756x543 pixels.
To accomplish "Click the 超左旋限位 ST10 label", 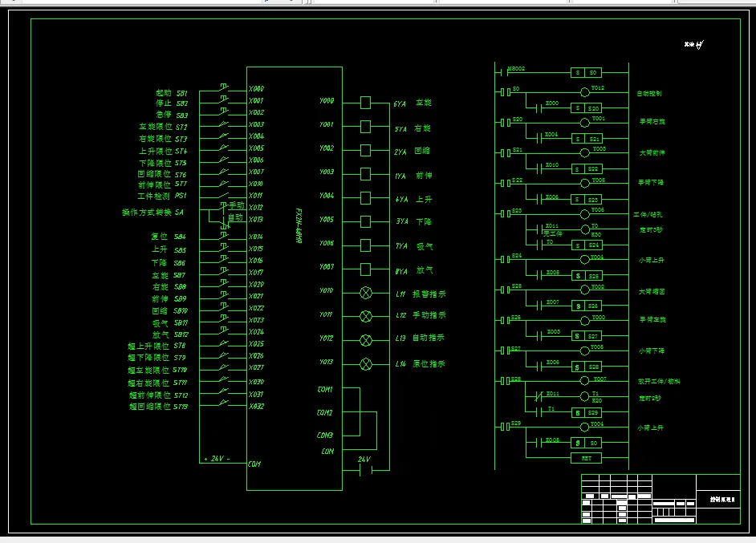I will click(x=157, y=370).
